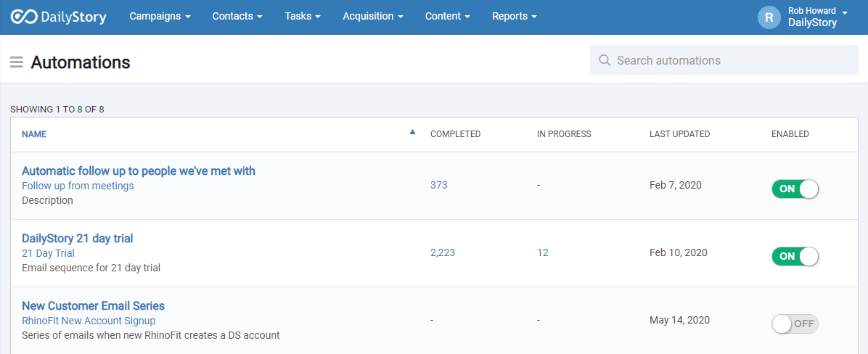Open the Rob Howard account dropdown

817,17
